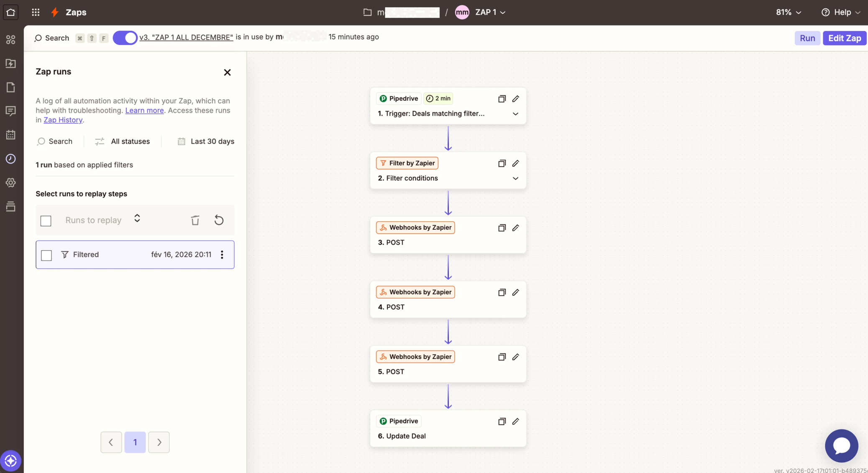The width and height of the screenshot is (868, 473).
Task: Open the ZAP 1 name dropdown
Action: [x=490, y=12]
